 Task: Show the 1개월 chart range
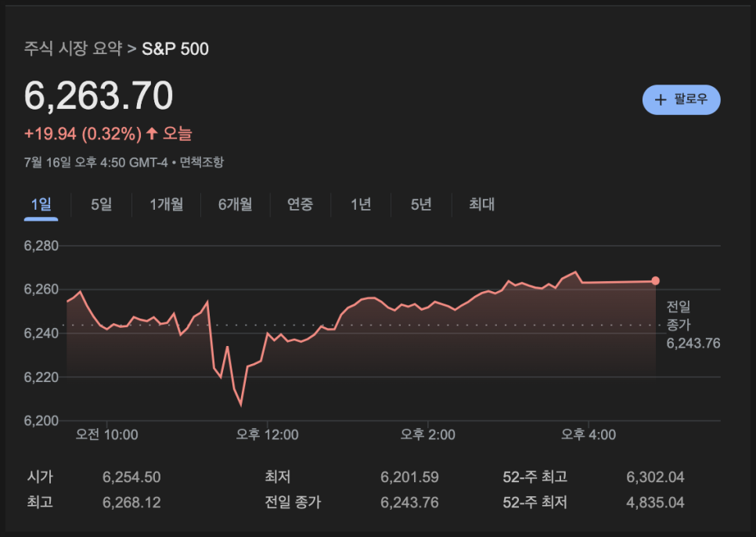point(167,204)
